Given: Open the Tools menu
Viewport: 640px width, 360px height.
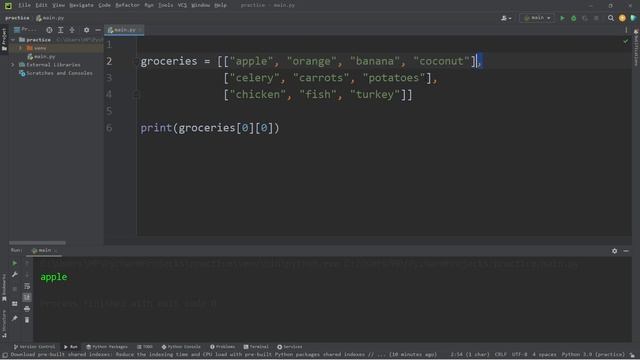Looking at the screenshot, I should point(165,5).
